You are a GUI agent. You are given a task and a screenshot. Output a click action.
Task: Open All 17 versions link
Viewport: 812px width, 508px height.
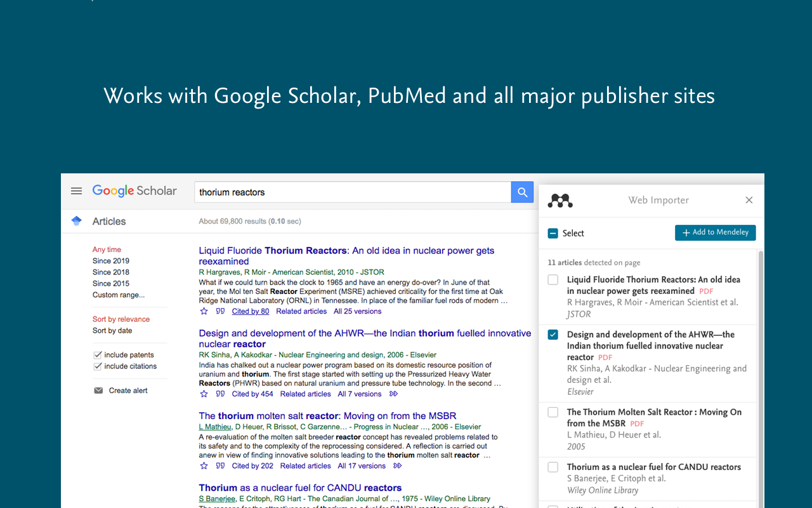(x=362, y=465)
